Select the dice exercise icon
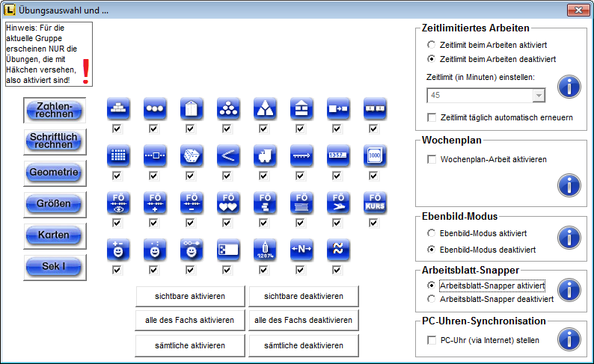 click(191, 155)
